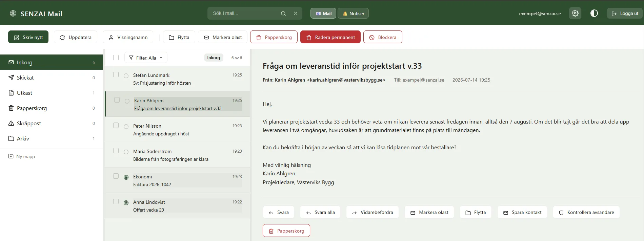Open the Skräppost folder
This screenshot has height=241, width=644.
click(52, 123)
